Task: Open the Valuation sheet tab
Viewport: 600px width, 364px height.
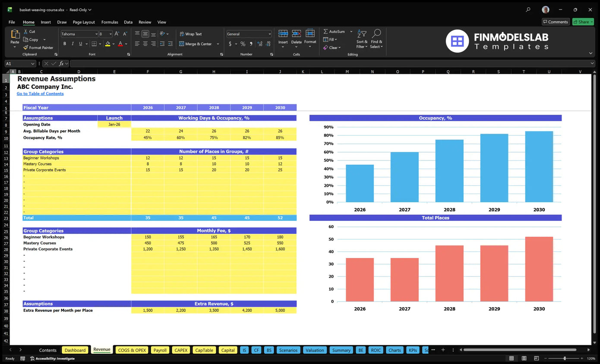Action: point(315,350)
